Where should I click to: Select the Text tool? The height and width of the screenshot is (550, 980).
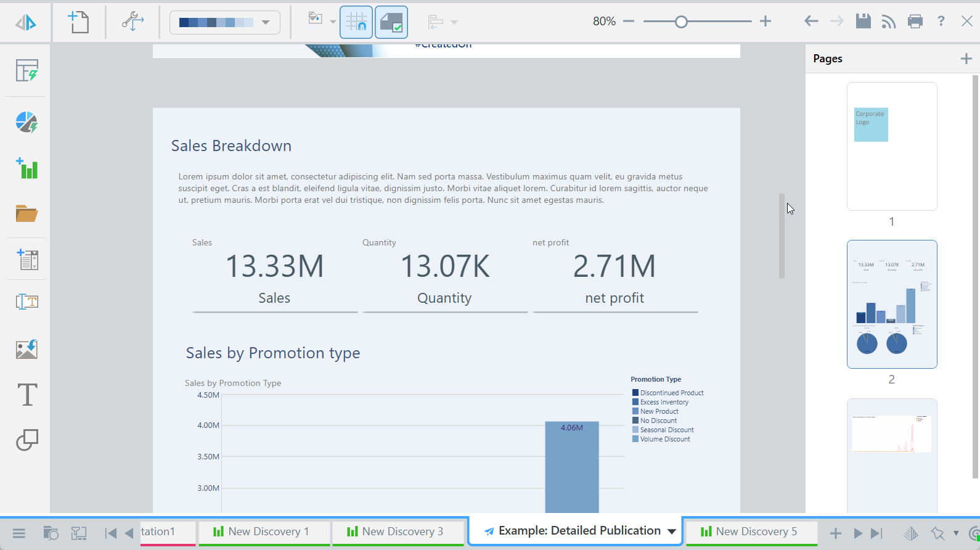coord(27,395)
